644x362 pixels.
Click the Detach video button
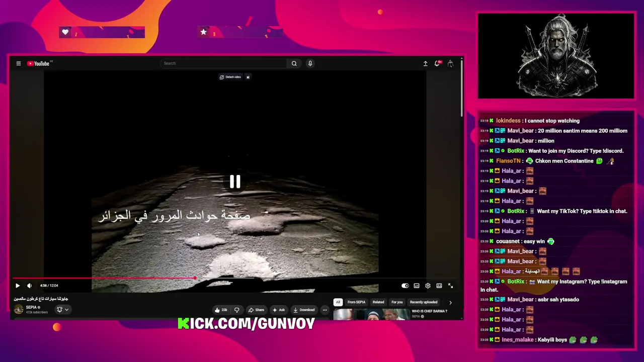pyautogui.click(x=230, y=77)
